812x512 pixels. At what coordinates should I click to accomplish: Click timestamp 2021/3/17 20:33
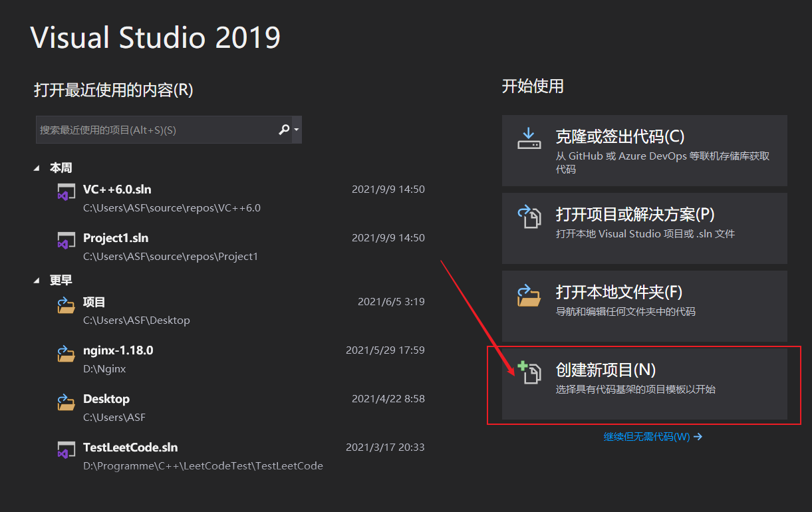tap(385, 448)
